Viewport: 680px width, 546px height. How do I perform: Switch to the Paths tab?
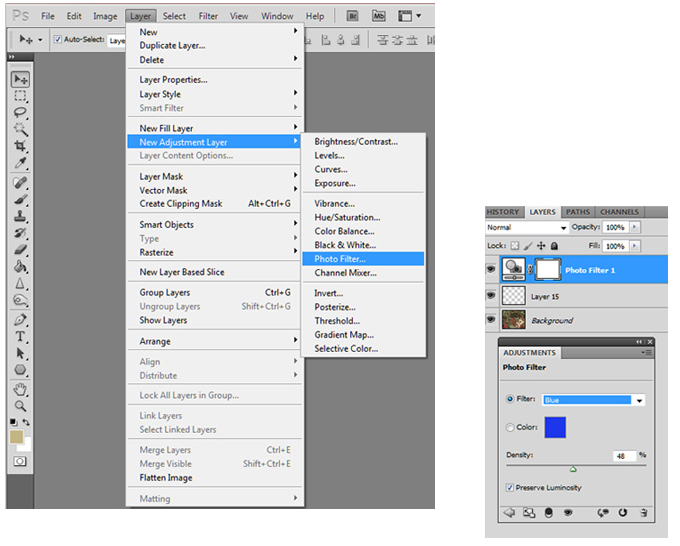click(578, 212)
